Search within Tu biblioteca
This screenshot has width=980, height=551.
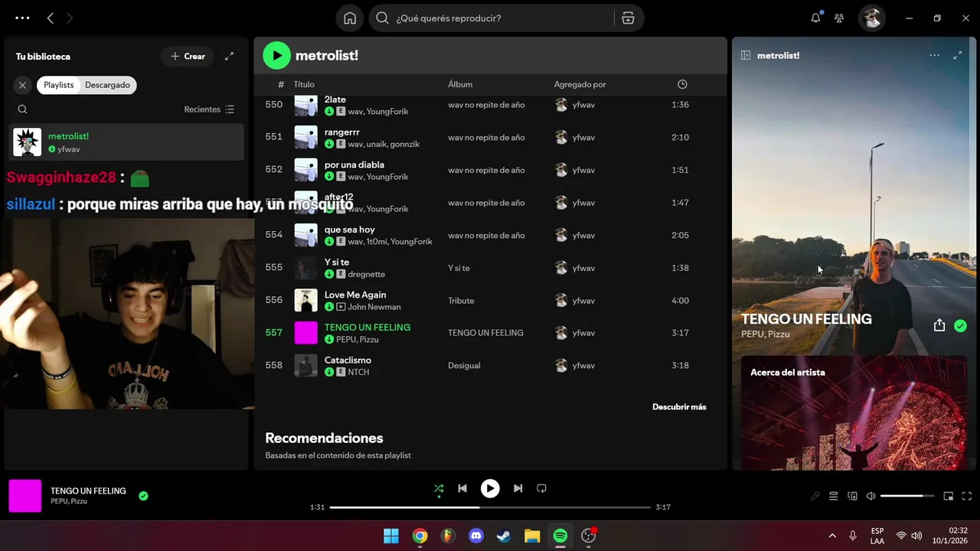(x=22, y=109)
